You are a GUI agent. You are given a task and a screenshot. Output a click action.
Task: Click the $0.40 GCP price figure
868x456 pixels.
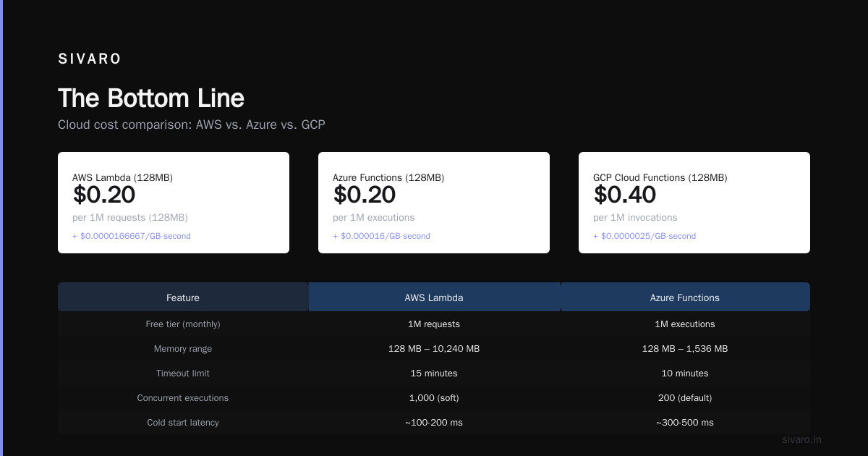(x=625, y=195)
